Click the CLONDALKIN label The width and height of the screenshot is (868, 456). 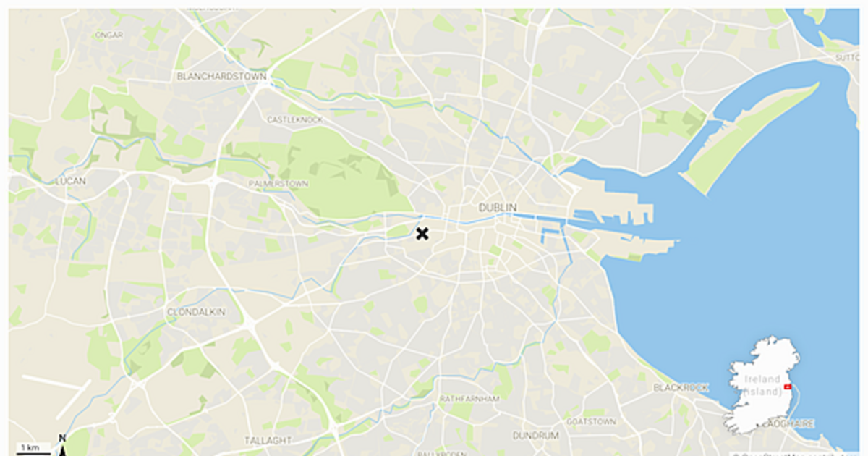click(197, 312)
